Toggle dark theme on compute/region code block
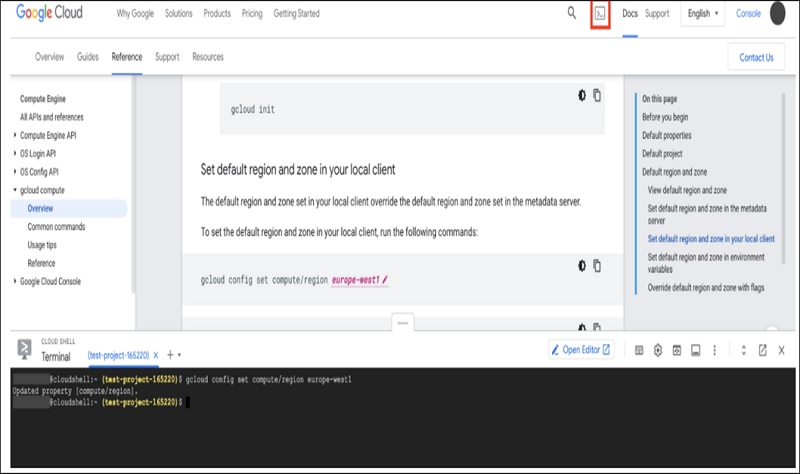The height and width of the screenshot is (474, 800). point(581,265)
